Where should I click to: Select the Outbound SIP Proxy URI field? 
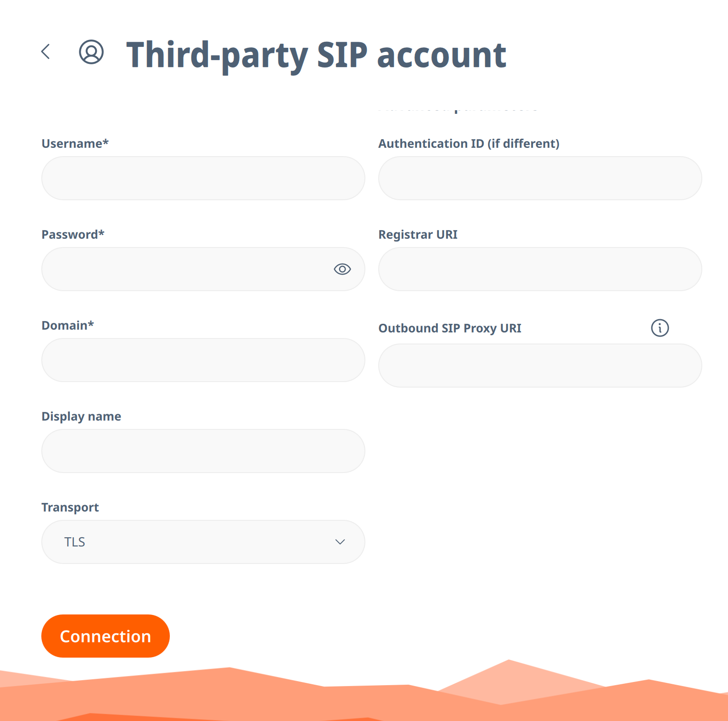coord(539,365)
